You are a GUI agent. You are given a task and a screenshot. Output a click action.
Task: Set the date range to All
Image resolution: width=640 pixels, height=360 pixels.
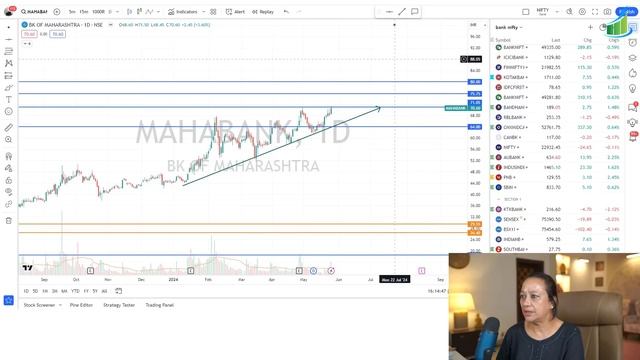pyautogui.click(x=104, y=291)
